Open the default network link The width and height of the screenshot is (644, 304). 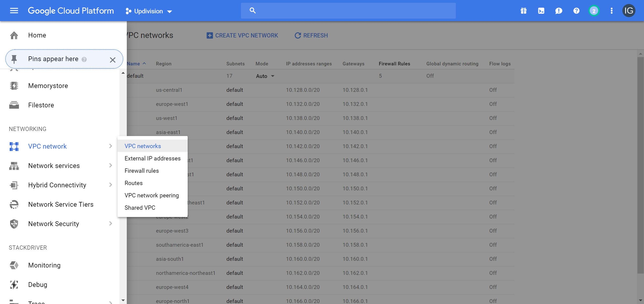(x=135, y=76)
